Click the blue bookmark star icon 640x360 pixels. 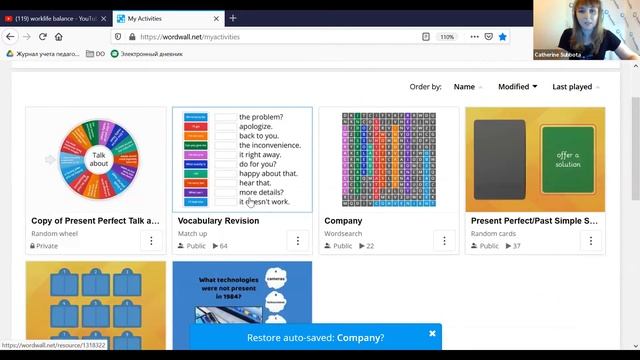click(x=502, y=37)
